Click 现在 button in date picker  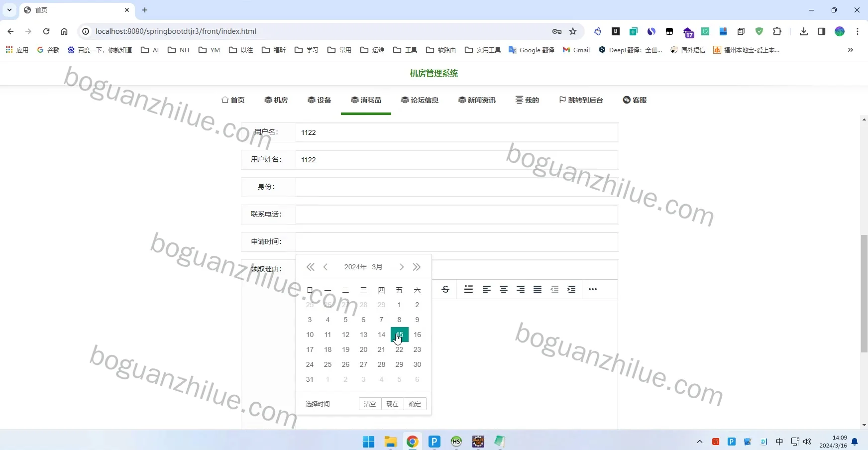tap(393, 404)
